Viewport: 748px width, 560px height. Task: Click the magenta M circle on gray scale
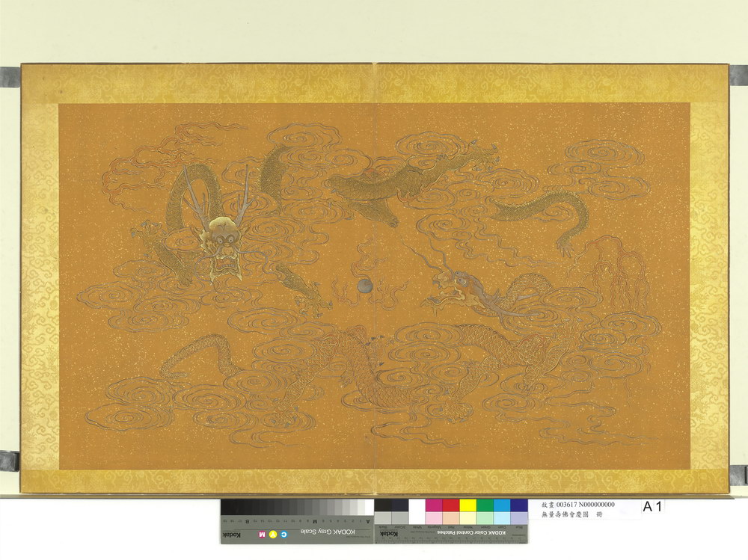coord(262,535)
